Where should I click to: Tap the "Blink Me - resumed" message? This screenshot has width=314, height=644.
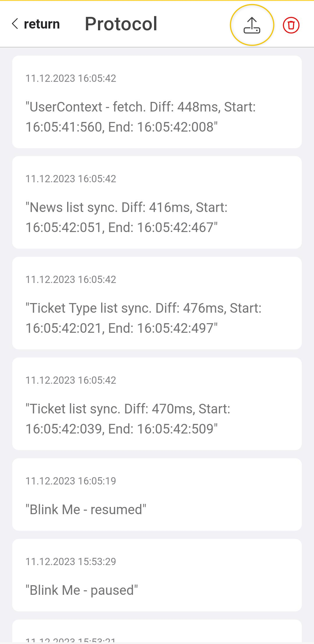click(86, 509)
